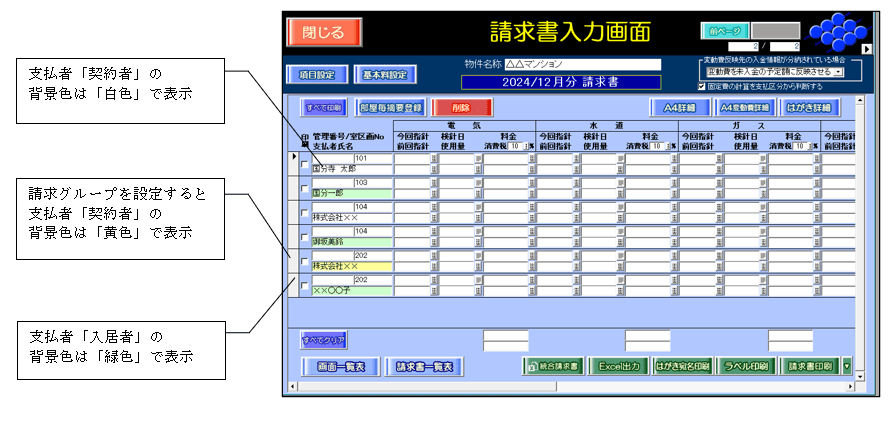Open the 変動費を未入金の予定額に反映させる dropdown

[x=839, y=72]
